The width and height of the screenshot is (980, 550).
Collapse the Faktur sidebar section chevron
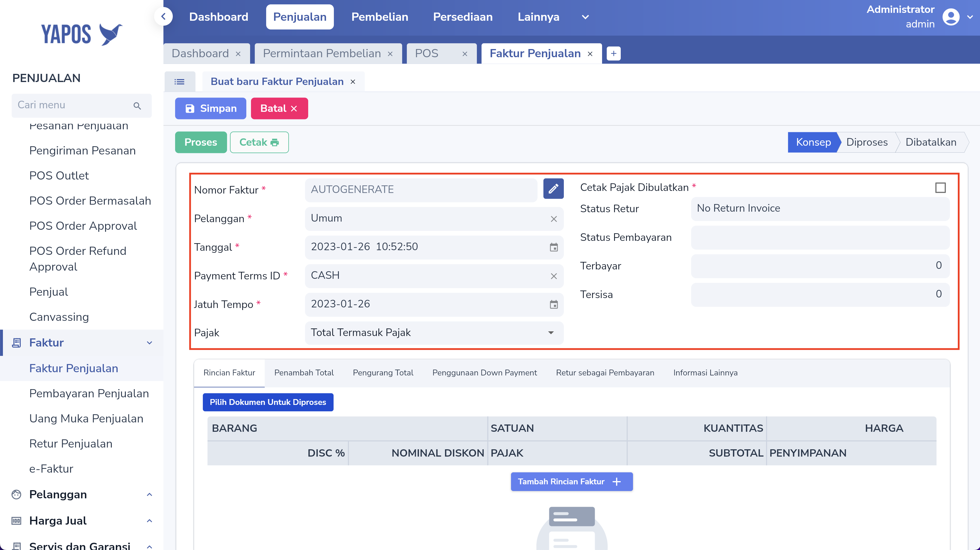pyautogui.click(x=149, y=342)
